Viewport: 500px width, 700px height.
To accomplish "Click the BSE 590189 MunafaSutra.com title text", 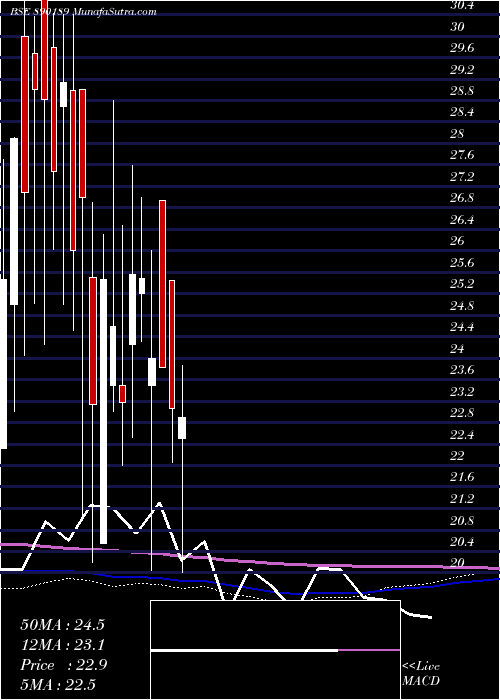I will [83, 12].
